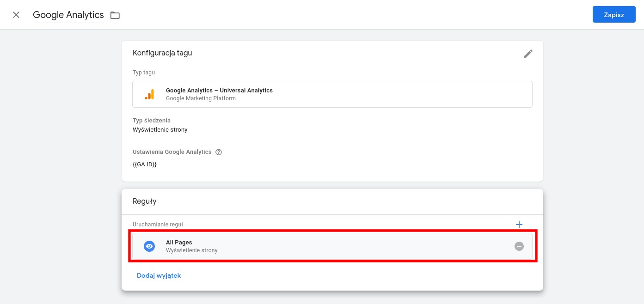
Task: Edit the tag configuration with the pencil icon
Action: (x=528, y=54)
